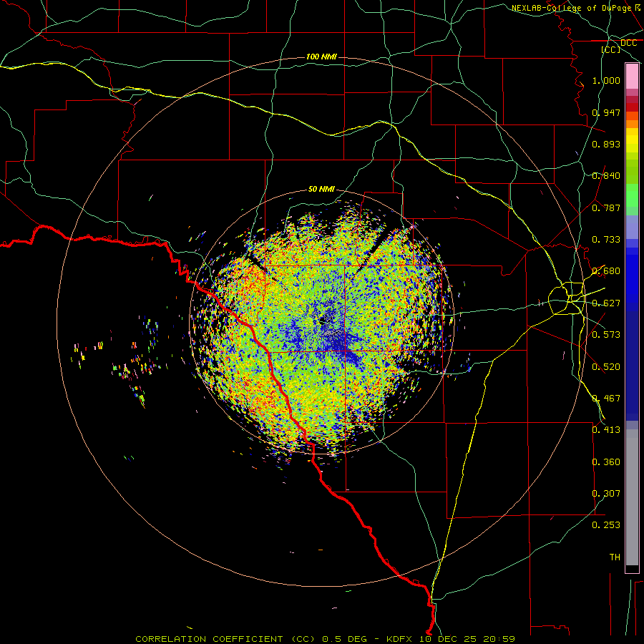
Task: Select the 0.840 scale value
Action: pos(606,176)
